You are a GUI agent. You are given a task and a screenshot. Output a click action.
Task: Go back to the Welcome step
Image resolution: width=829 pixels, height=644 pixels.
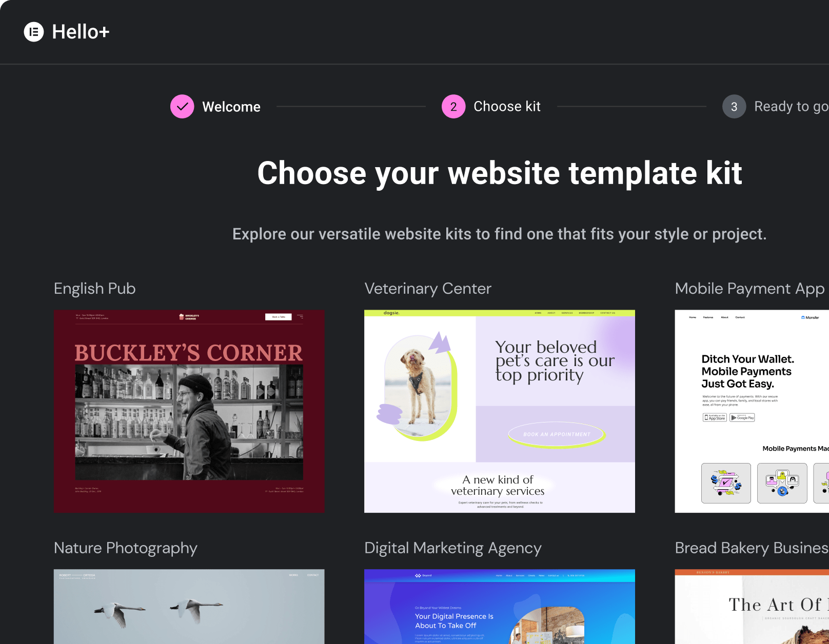pos(231,107)
